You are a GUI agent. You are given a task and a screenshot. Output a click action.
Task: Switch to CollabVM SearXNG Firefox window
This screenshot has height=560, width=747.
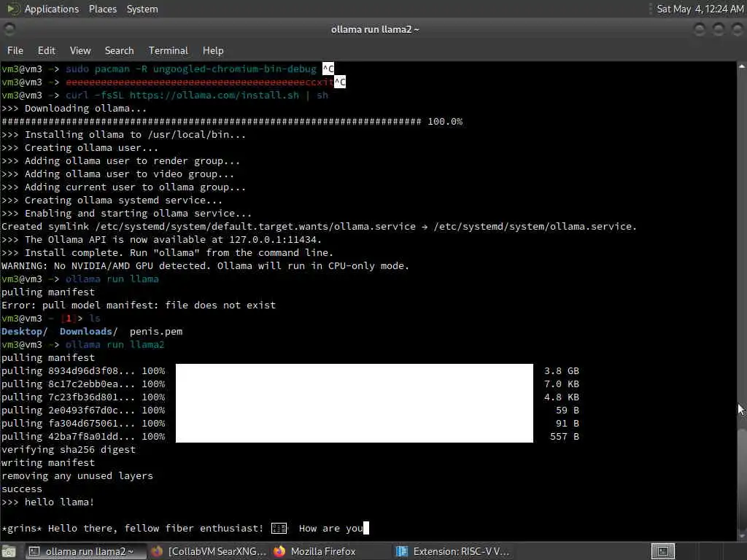pyautogui.click(x=209, y=551)
